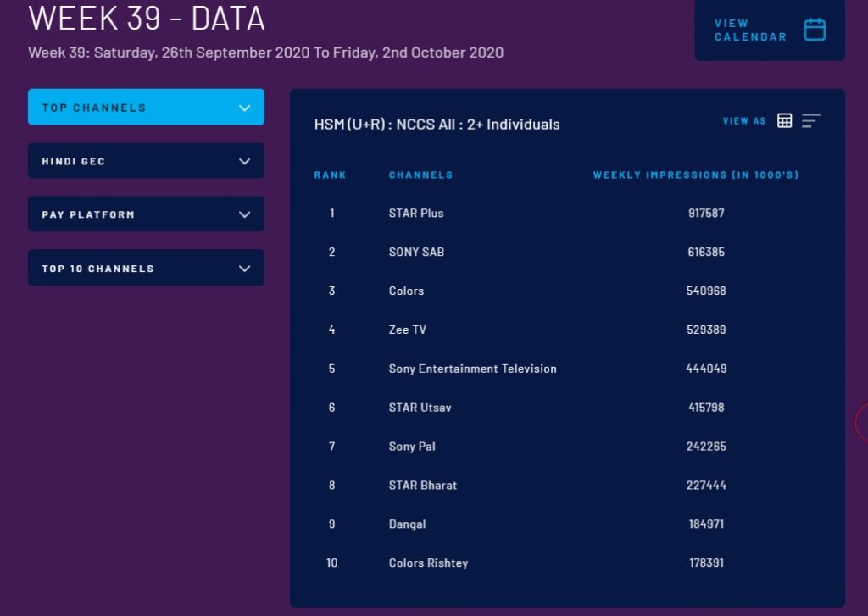Click the Weekly Impressions column header
Viewport: 868px width, 616px height.
pyautogui.click(x=695, y=175)
